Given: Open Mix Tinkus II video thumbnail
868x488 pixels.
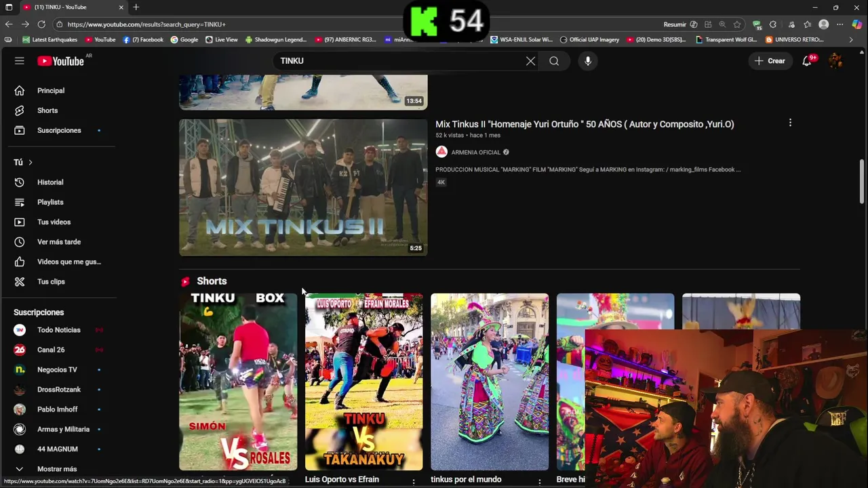Looking at the screenshot, I should (x=303, y=188).
